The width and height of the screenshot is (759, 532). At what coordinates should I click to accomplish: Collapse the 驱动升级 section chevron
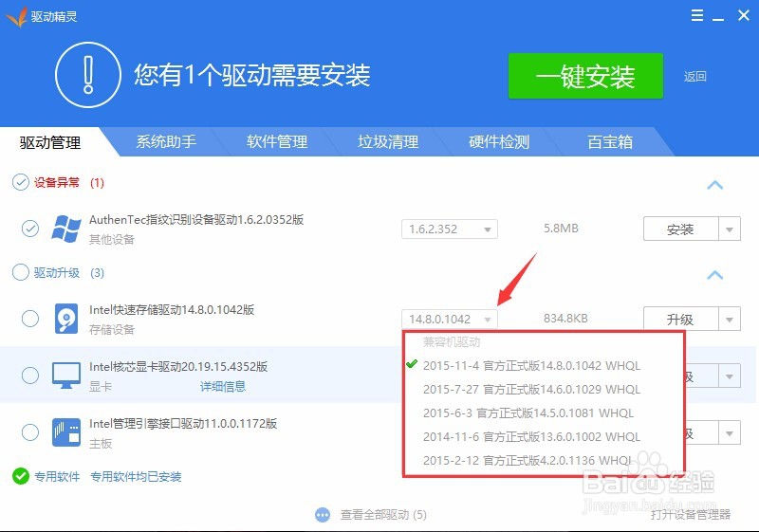coord(715,275)
